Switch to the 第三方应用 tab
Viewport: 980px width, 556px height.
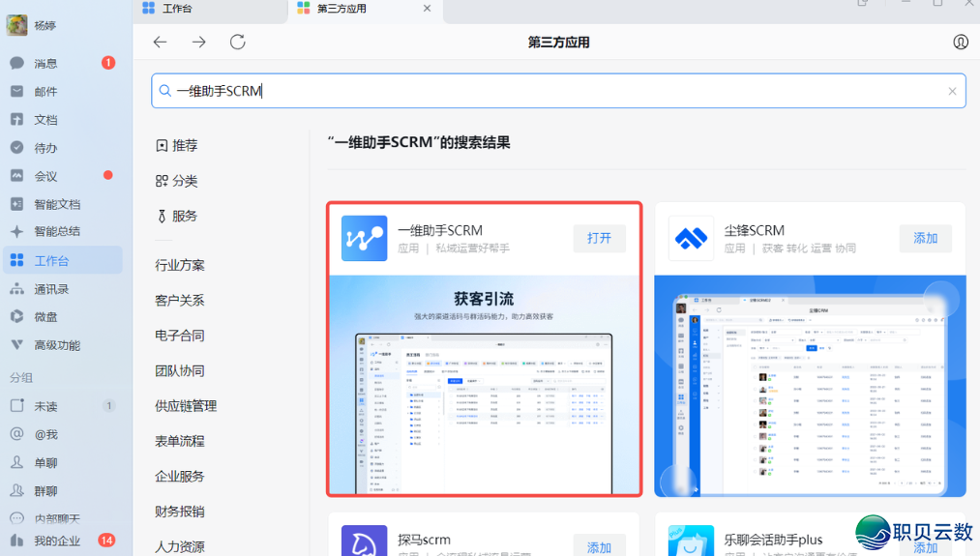(x=365, y=9)
